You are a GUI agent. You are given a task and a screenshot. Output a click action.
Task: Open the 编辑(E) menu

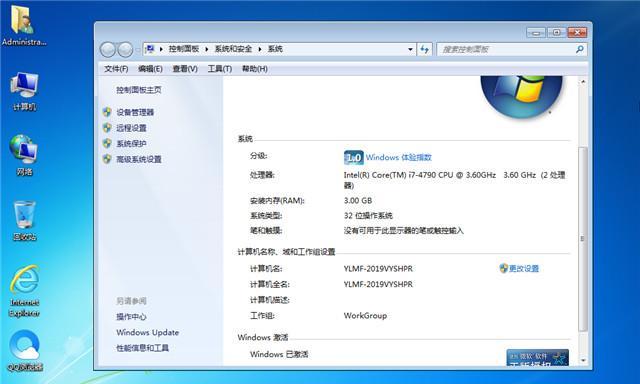(150, 69)
